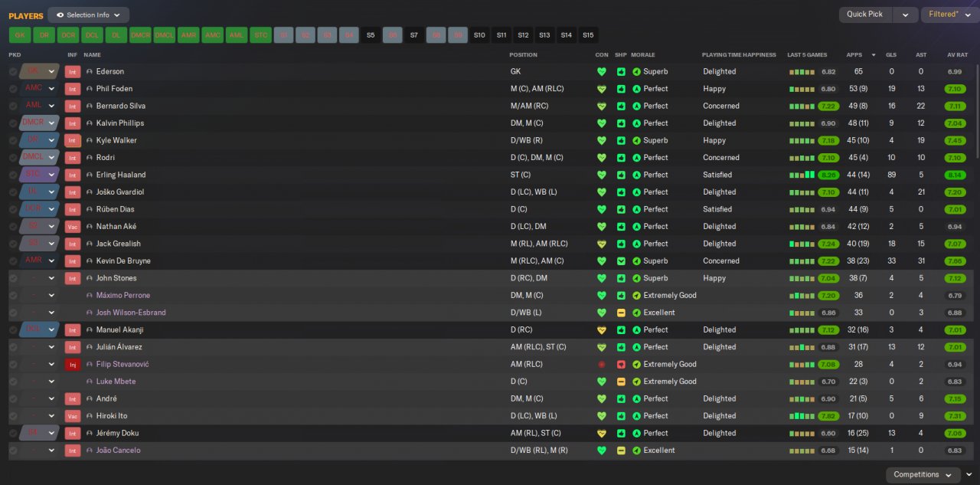
Task: Click Julián Álvarez's condition heart icon
Action: [x=601, y=347]
